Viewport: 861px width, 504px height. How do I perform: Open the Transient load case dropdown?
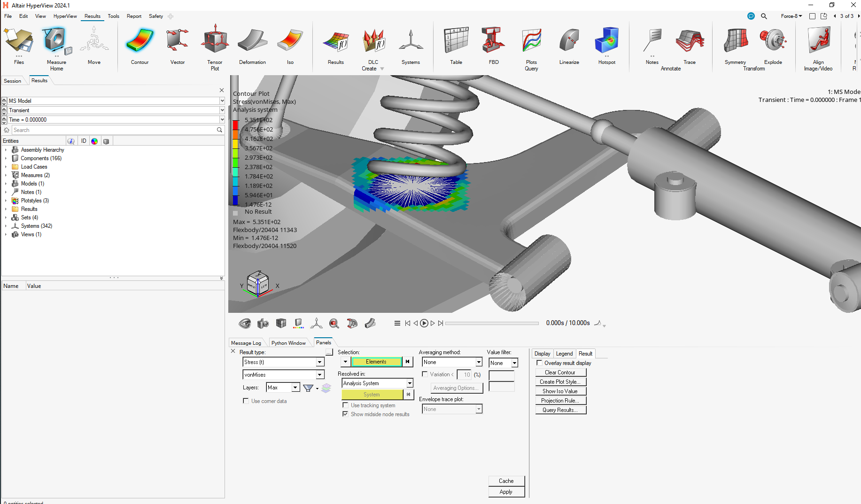[222, 110]
